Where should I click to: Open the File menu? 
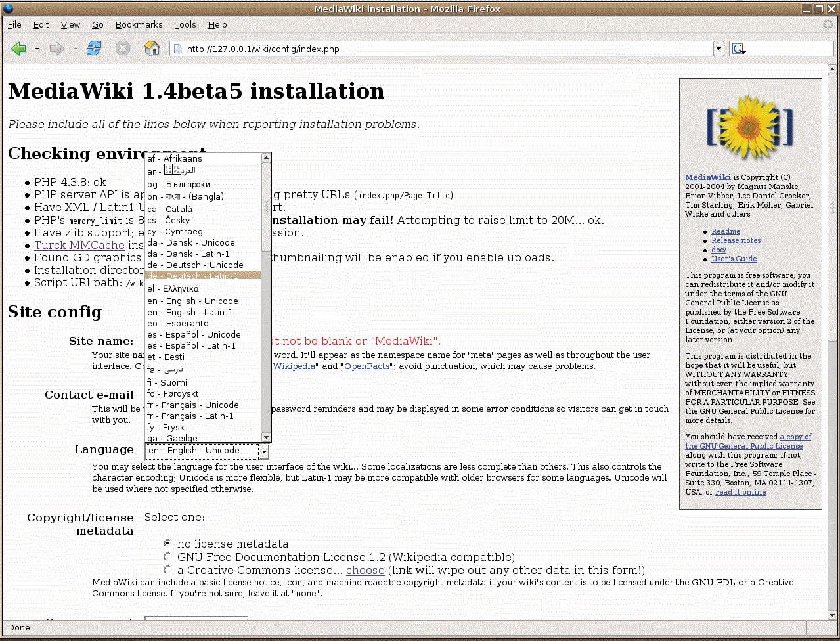click(x=14, y=25)
